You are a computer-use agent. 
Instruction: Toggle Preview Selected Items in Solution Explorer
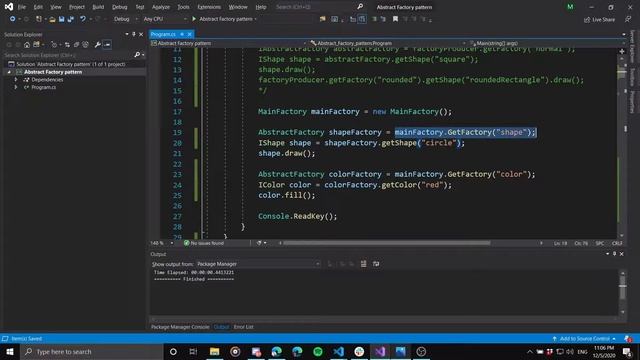[x=107, y=44]
